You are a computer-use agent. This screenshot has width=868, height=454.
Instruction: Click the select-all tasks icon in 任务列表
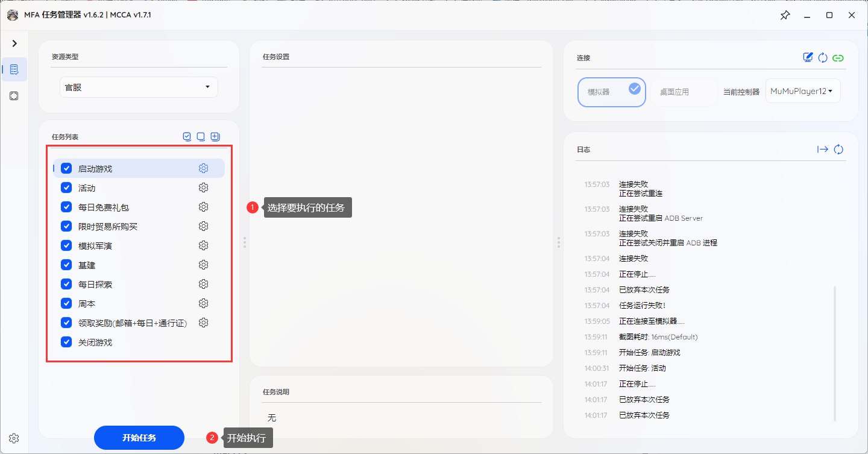(x=187, y=137)
